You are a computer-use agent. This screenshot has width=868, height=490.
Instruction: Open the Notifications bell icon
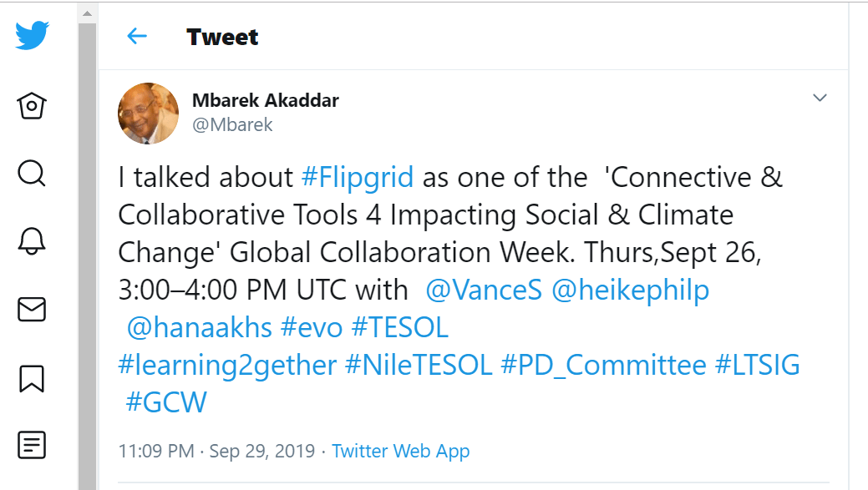tap(32, 241)
